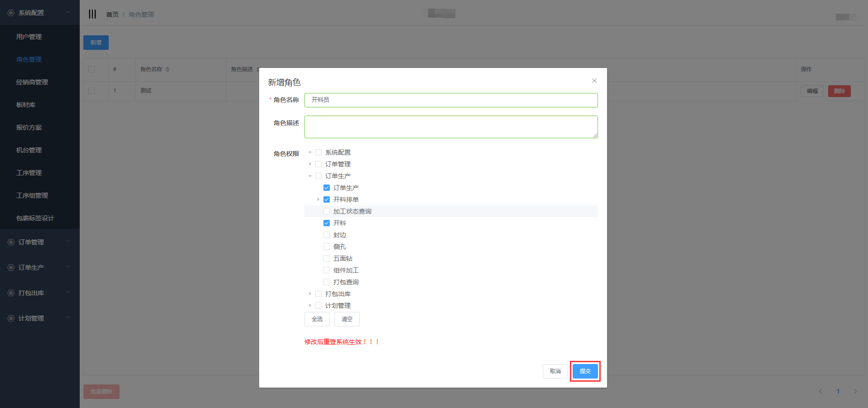Click the 计划管理 sidebar gear icon
This screenshot has height=408, width=868.
11,318
